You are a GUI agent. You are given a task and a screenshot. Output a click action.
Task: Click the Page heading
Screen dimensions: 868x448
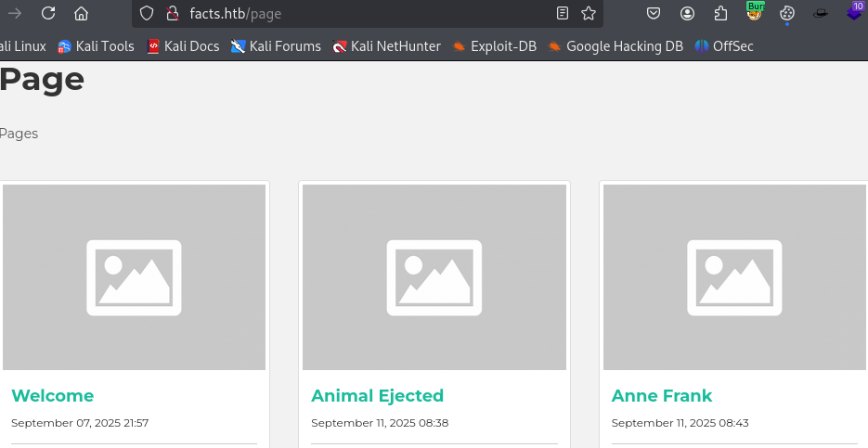point(42,80)
